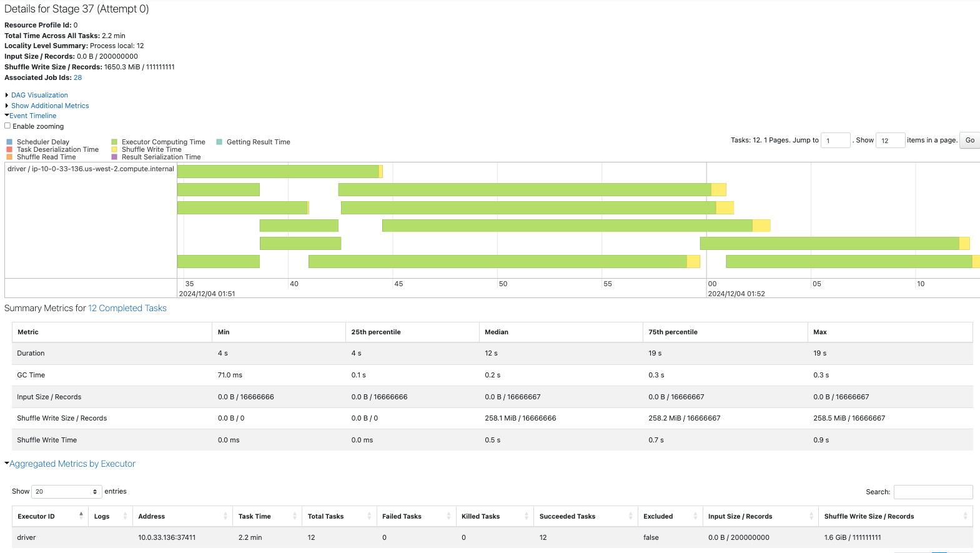Click Scheduler Delay legend swatch

point(9,142)
